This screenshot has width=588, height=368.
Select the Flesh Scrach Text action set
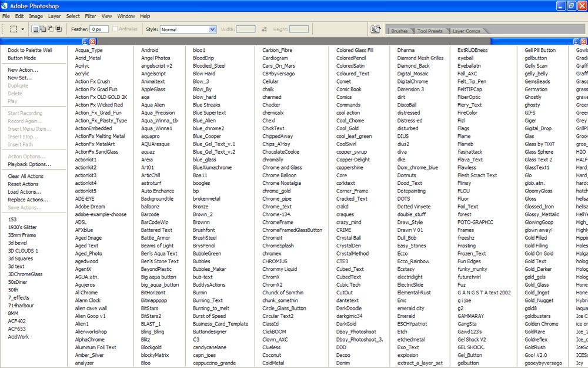pos(477,175)
